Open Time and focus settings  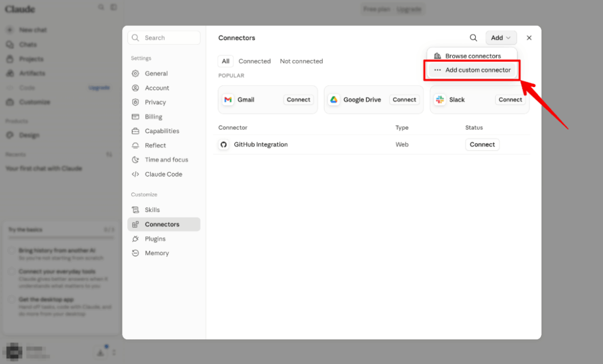[x=164, y=160]
